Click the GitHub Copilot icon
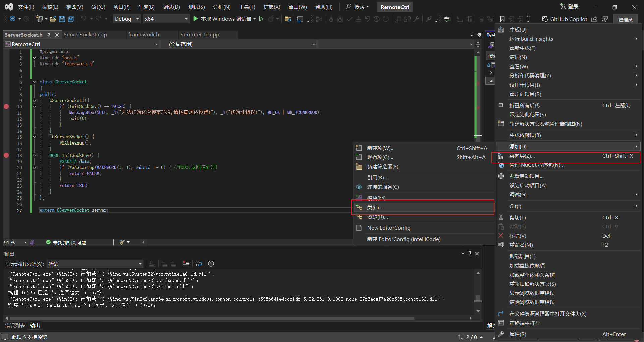This screenshot has height=342, width=644. 545,19
